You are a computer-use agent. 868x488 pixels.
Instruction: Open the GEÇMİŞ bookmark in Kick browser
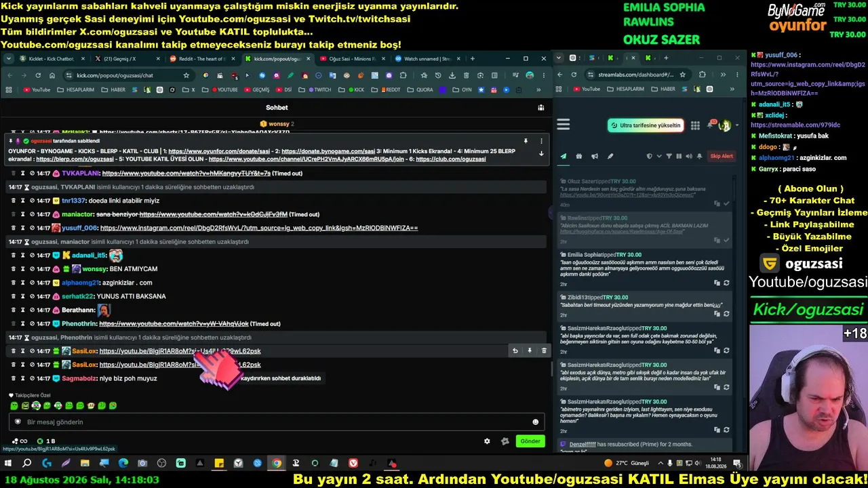click(257, 89)
